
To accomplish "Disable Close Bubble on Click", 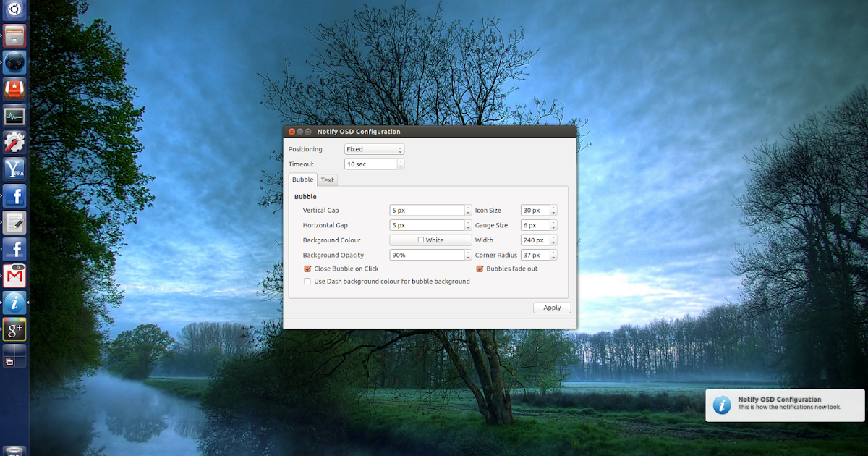I will pyautogui.click(x=307, y=268).
